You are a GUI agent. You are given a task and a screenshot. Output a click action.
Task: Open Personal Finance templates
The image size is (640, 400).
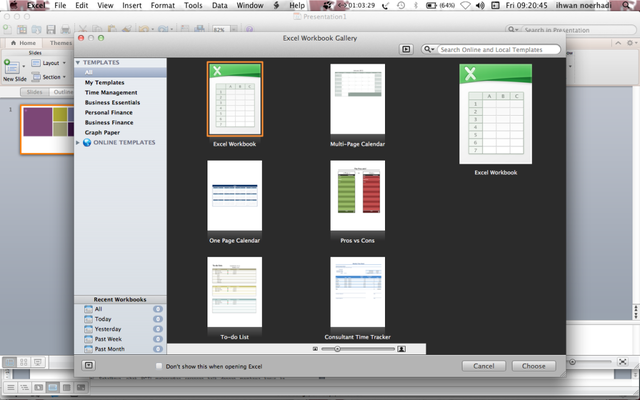pos(109,113)
